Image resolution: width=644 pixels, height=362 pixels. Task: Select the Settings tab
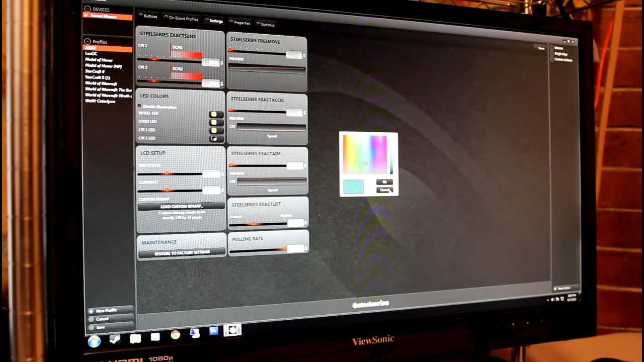tap(215, 21)
